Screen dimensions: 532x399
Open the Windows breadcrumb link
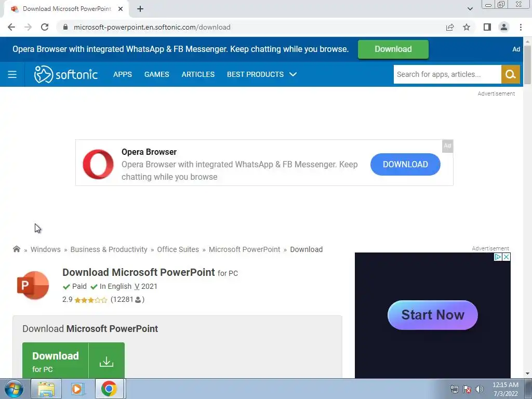[46, 249]
